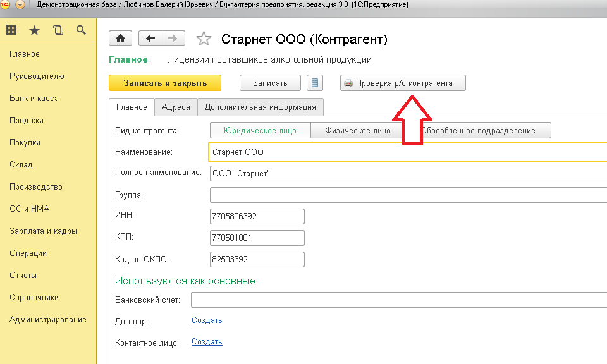The image size is (607, 364).
Task: Click the ИНН input field
Action: pyautogui.click(x=257, y=216)
